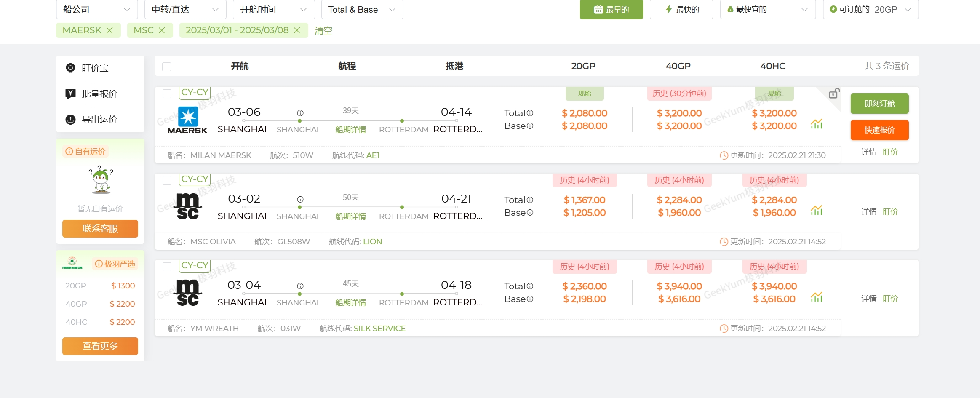Open the 船公司 carrier dropdown
Screen dimensions: 980x398
(97, 9)
